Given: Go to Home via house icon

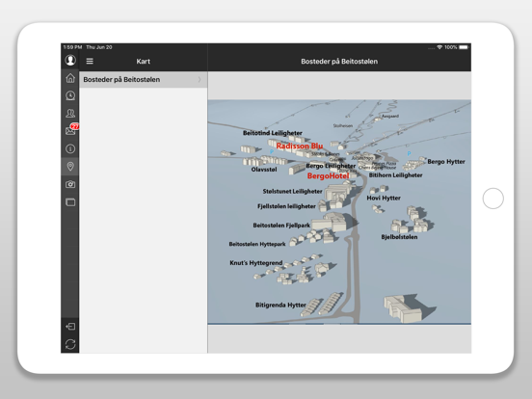Looking at the screenshot, I should click(70, 78).
